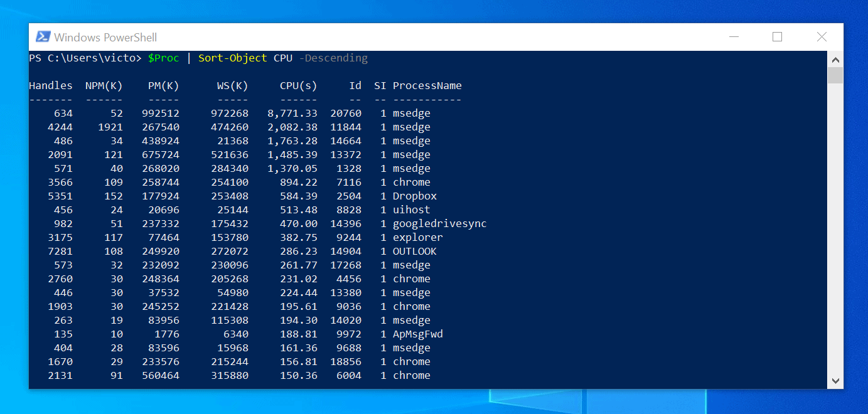Select the Id value 17268
The width and height of the screenshot is (868, 414).
tap(346, 265)
